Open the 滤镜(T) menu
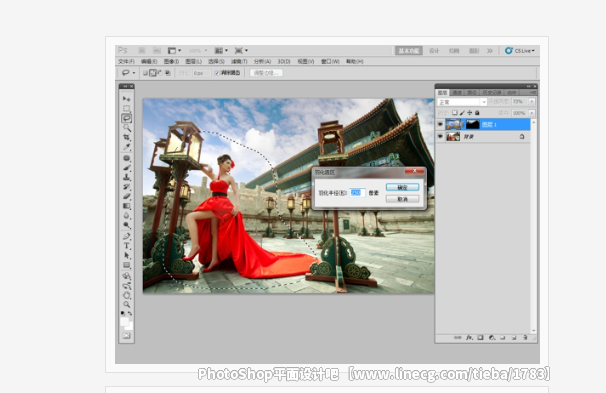606x393 pixels. 239,61
